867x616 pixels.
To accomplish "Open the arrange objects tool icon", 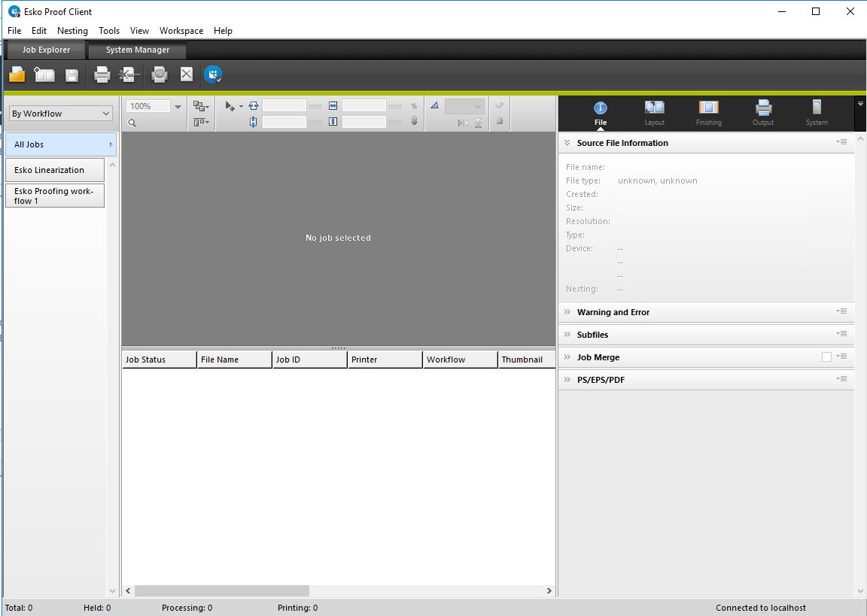I will point(201,106).
